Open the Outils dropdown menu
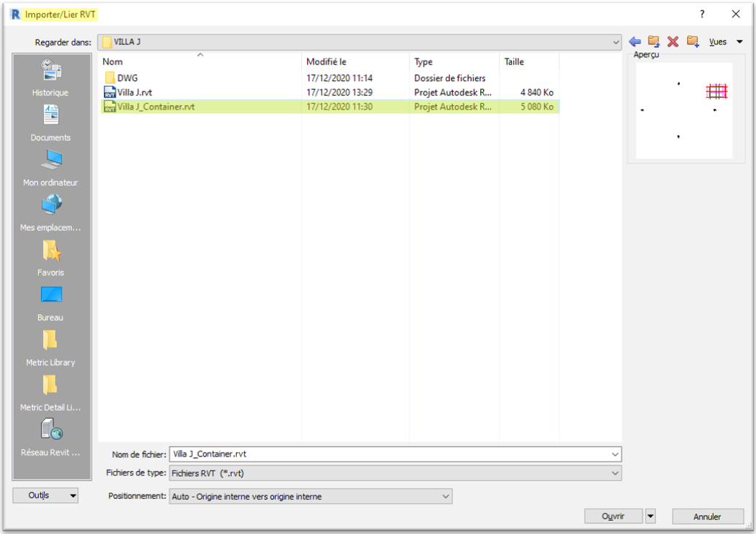 coord(45,495)
